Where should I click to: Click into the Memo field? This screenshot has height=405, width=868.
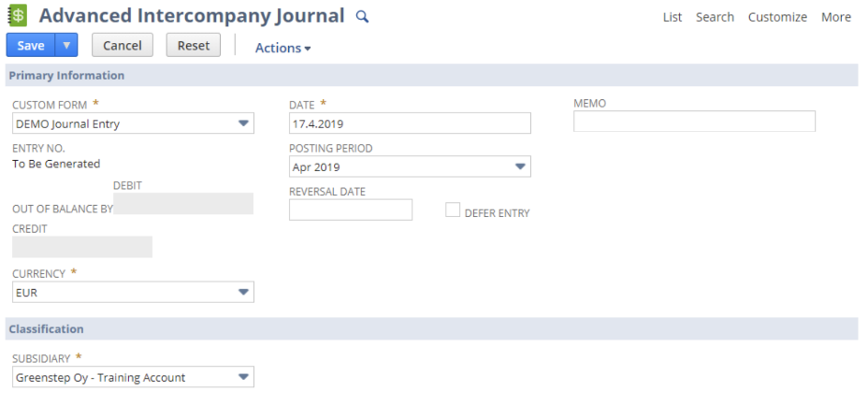[x=694, y=122]
